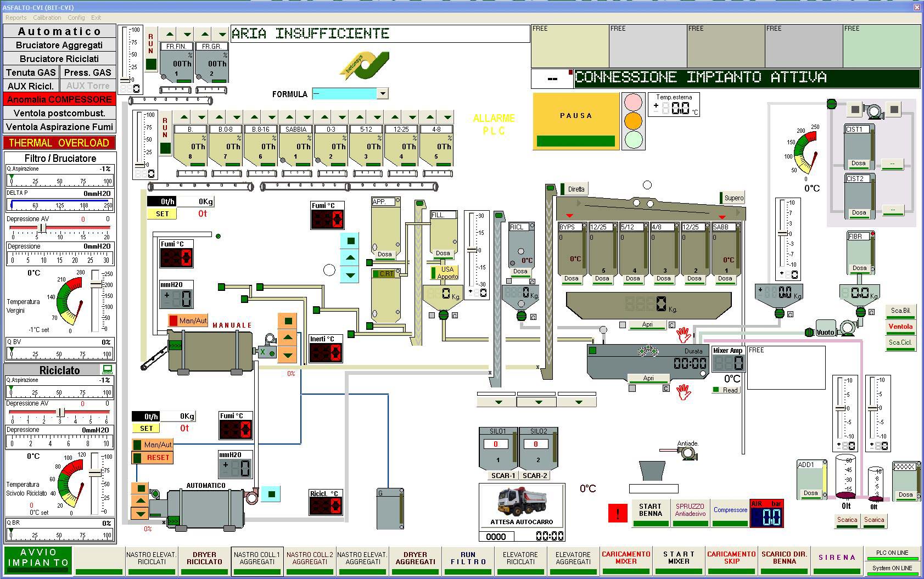Click cyan up arrow near APP. silo
The height and width of the screenshot is (579, 924).
(350, 257)
